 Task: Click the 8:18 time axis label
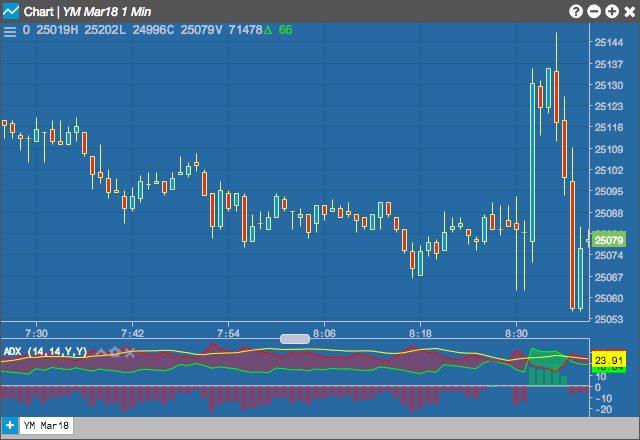point(420,333)
